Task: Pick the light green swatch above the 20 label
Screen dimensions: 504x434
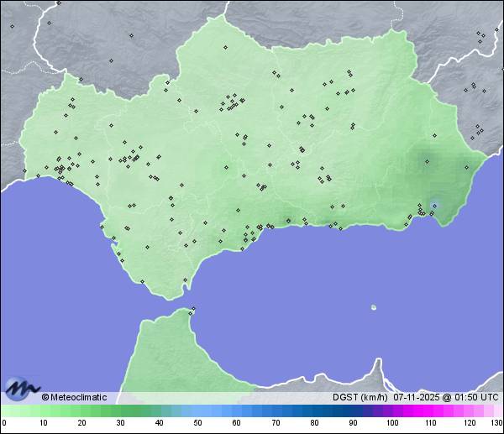Action: (x=81, y=410)
